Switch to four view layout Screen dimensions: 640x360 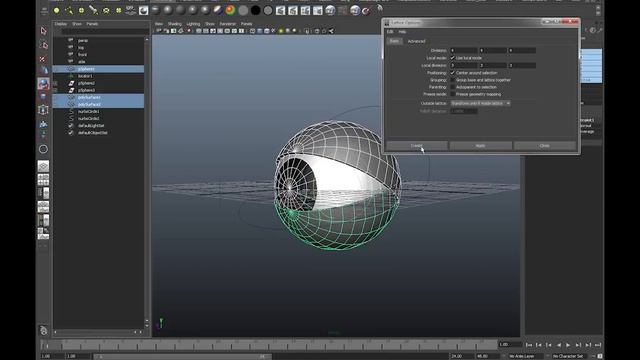point(43,180)
